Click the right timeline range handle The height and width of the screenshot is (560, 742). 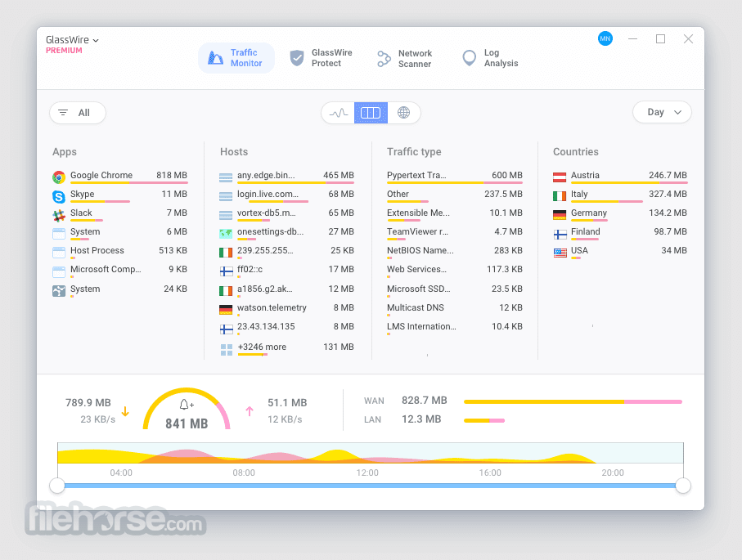[x=683, y=486]
